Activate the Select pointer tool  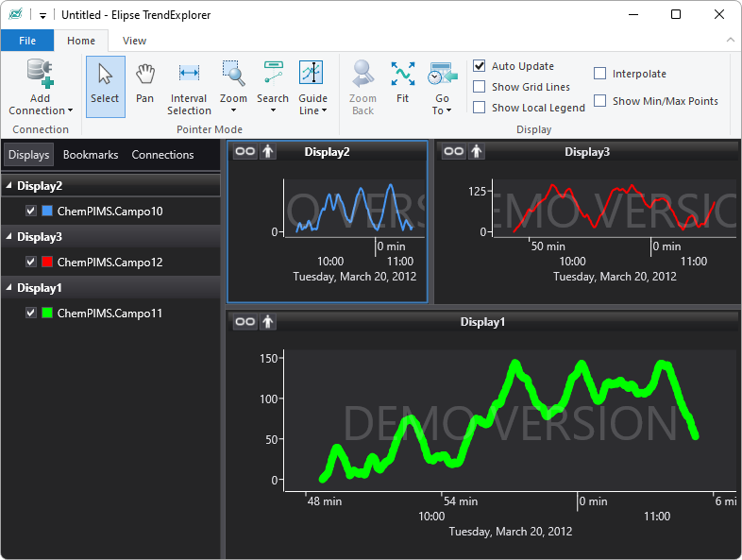point(105,85)
